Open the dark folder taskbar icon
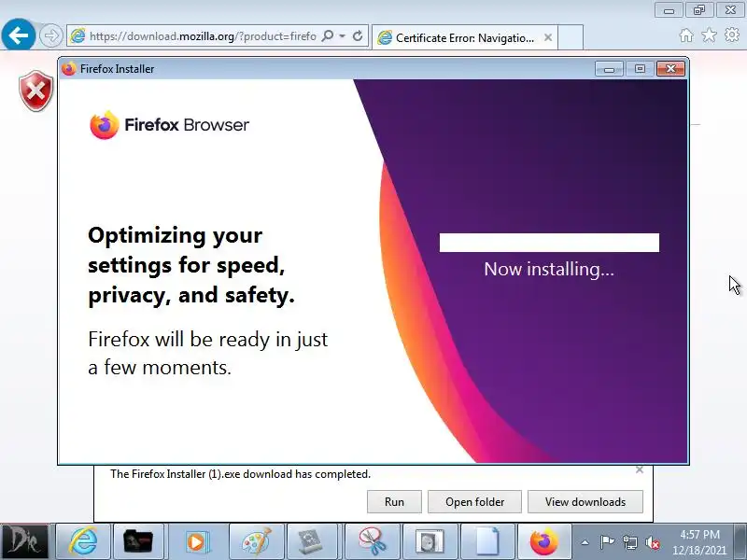 coord(138,541)
